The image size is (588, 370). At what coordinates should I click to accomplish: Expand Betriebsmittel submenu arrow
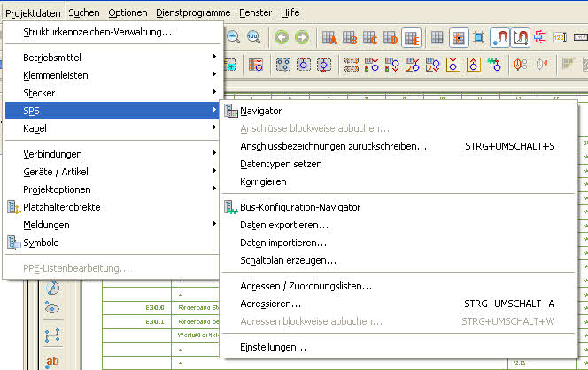click(x=213, y=57)
